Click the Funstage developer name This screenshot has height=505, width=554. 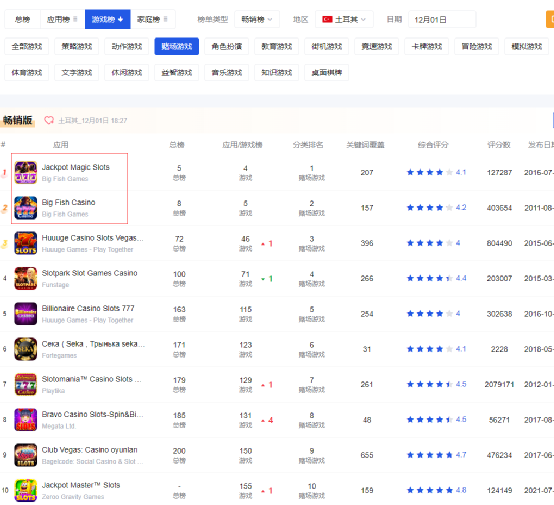(x=55, y=284)
